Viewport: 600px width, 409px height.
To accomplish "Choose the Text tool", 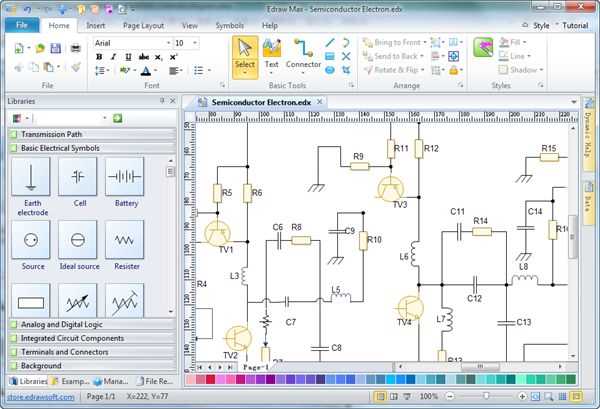I will [272, 55].
